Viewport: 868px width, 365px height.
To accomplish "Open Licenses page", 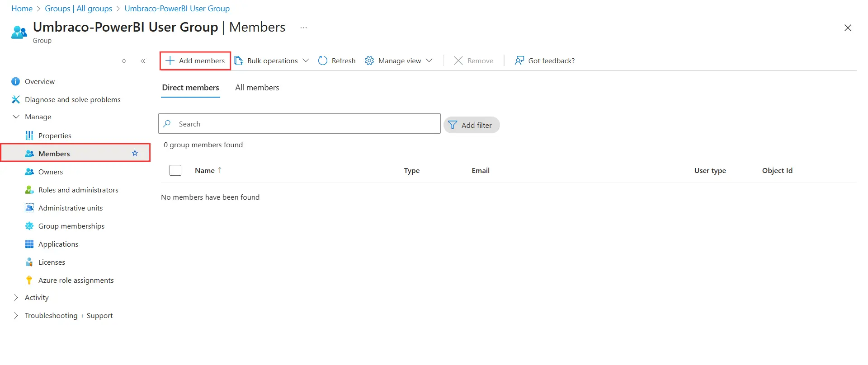I will click(x=52, y=262).
